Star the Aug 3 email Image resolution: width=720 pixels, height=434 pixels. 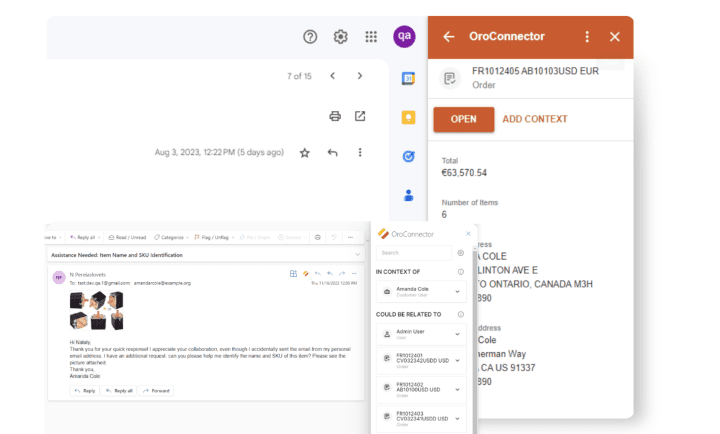[304, 153]
